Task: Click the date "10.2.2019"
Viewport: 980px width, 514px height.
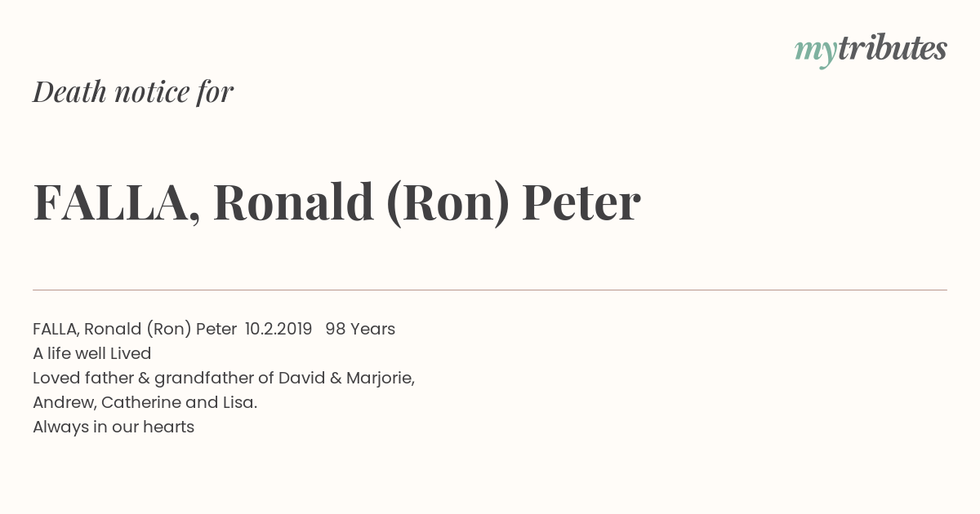Action: 278,329
